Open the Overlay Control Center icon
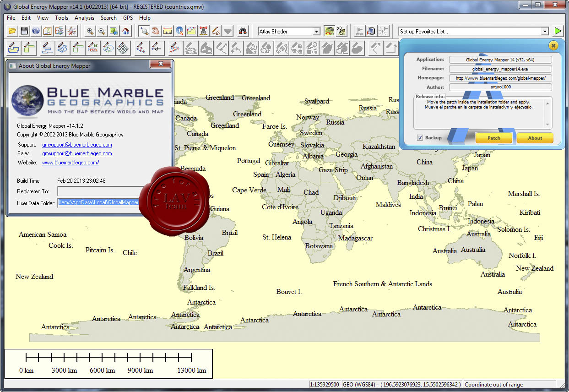The width and height of the screenshot is (569, 392). [x=47, y=31]
